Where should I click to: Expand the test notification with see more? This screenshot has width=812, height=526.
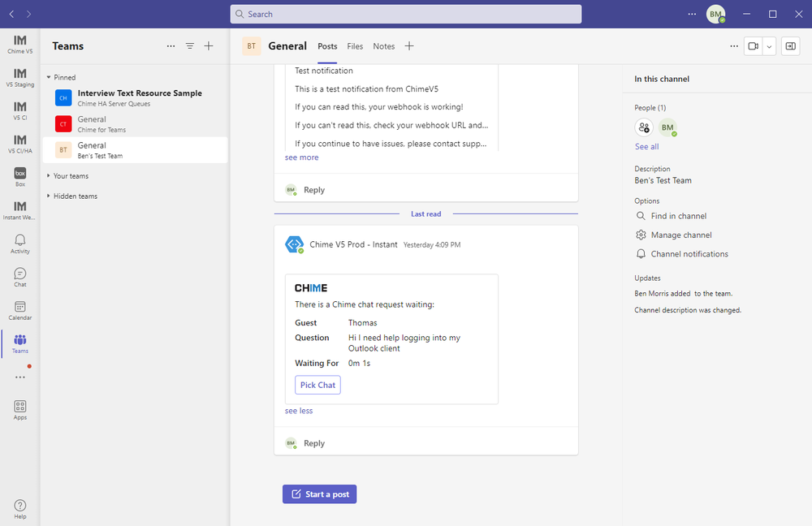[301, 157]
